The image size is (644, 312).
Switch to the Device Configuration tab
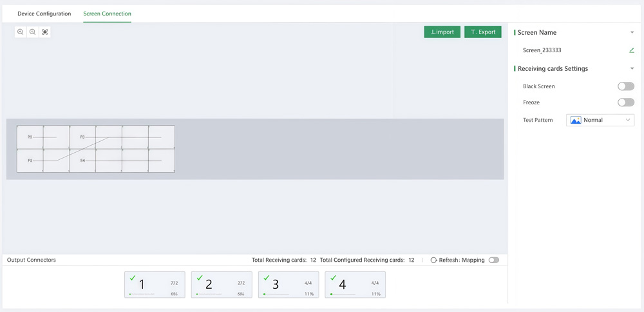pyautogui.click(x=44, y=14)
